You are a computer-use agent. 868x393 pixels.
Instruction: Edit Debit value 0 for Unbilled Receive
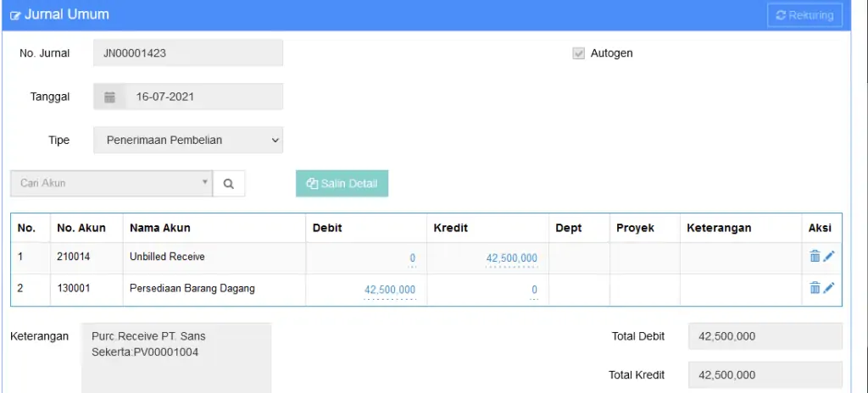click(413, 258)
